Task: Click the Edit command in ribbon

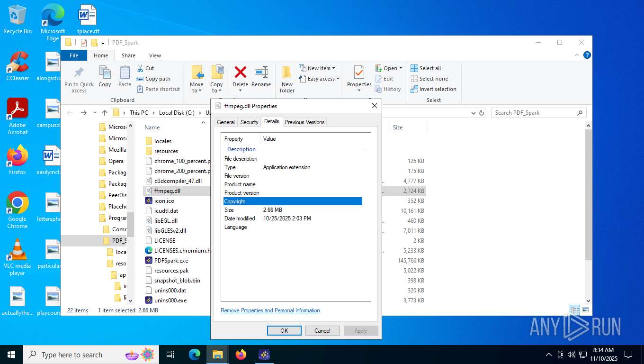Action: tap(384, 79)
